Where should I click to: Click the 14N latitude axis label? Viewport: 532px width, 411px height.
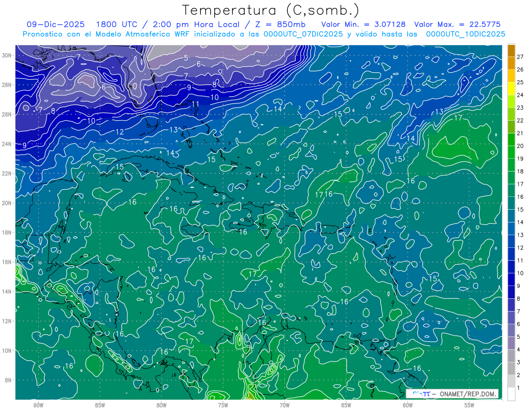click(x=8, y=291)
